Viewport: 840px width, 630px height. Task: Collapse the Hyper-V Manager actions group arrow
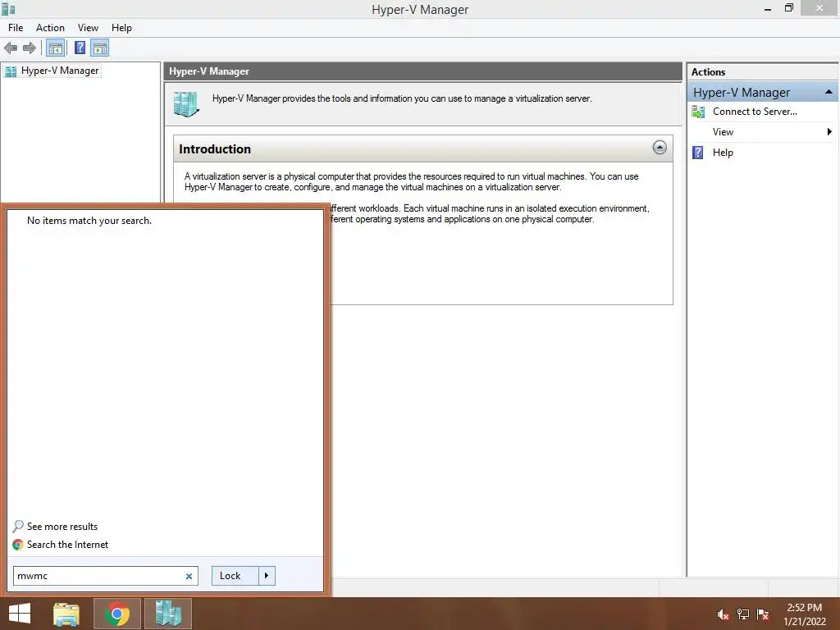pyautogui.click(x=829, y=92)
